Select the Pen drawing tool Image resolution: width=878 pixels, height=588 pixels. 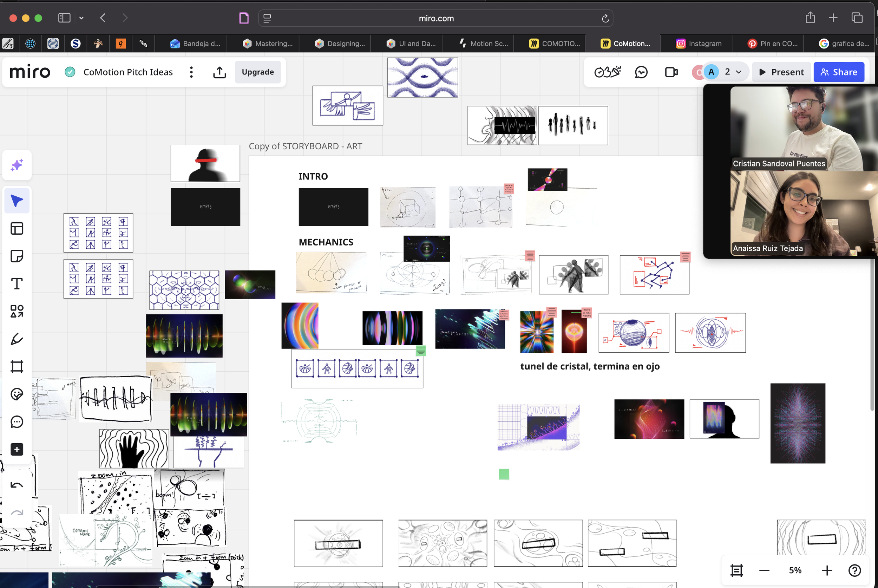point(17,339)
